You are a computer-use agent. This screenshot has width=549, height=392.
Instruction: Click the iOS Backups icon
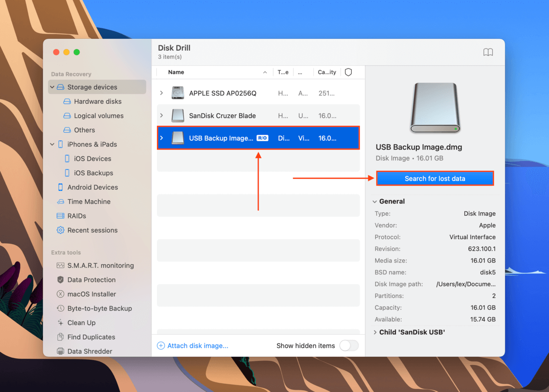point(67,173)
